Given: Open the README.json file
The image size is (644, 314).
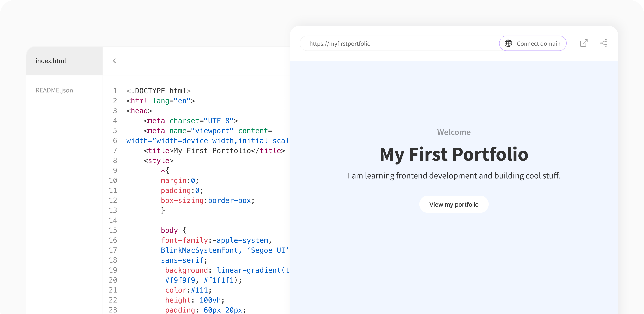Looking at the screenshot, I should click(x=54, y=90).
